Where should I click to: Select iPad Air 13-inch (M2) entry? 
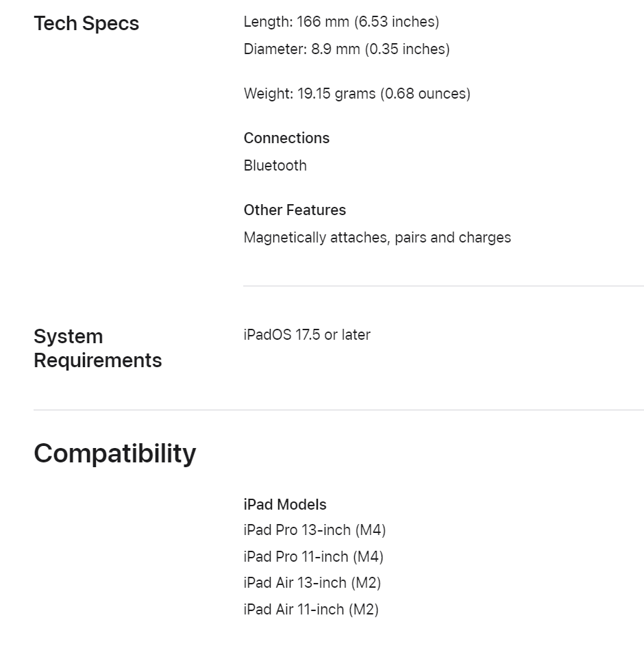(x=312, y=583)
